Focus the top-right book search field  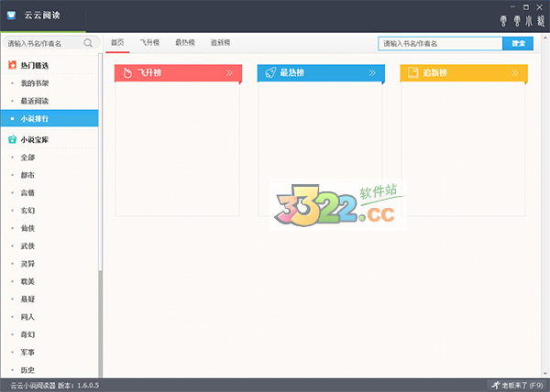tap(440, 43)
